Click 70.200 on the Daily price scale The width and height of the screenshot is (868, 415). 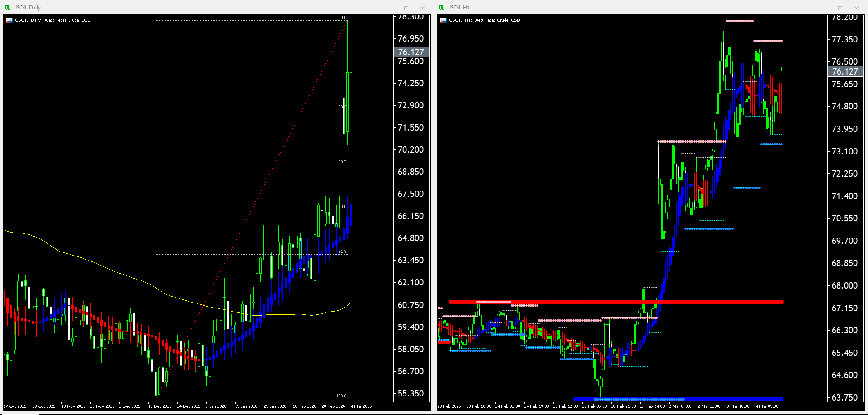pyautogui.click(x=410, y=149)
